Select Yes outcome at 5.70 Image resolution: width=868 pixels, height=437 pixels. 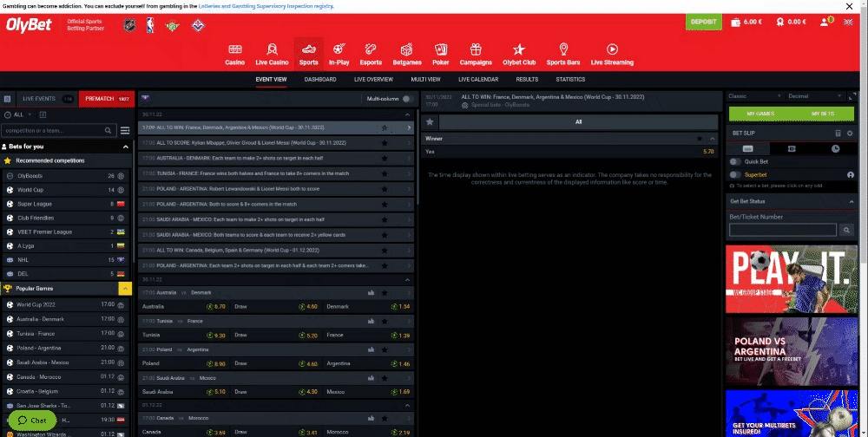pos(569,152)
